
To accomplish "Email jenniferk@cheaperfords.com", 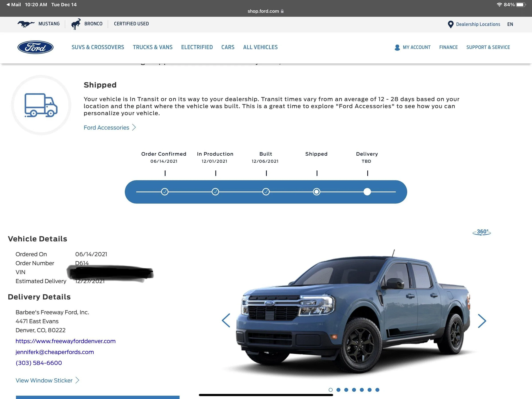I will coord(55,352).
